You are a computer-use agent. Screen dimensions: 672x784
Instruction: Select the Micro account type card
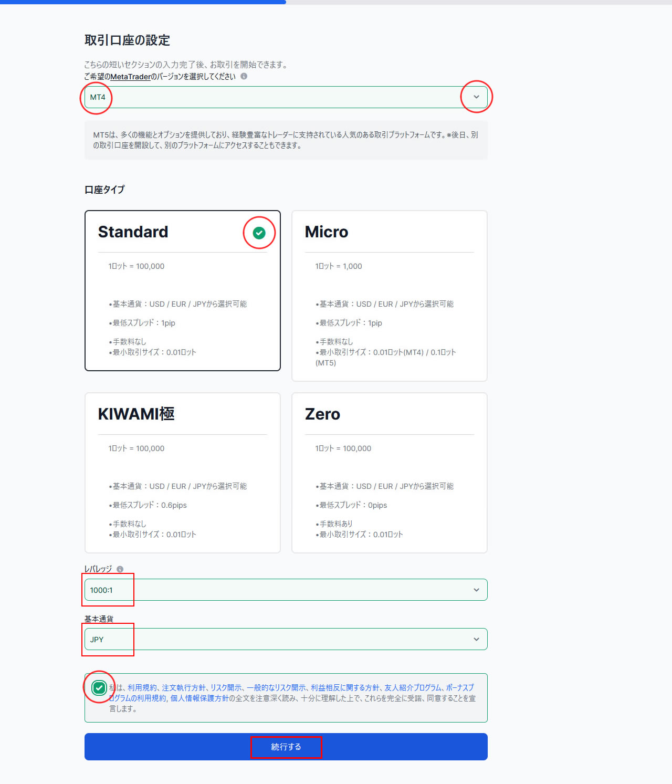pyautogui.click(x=389, y=296)
